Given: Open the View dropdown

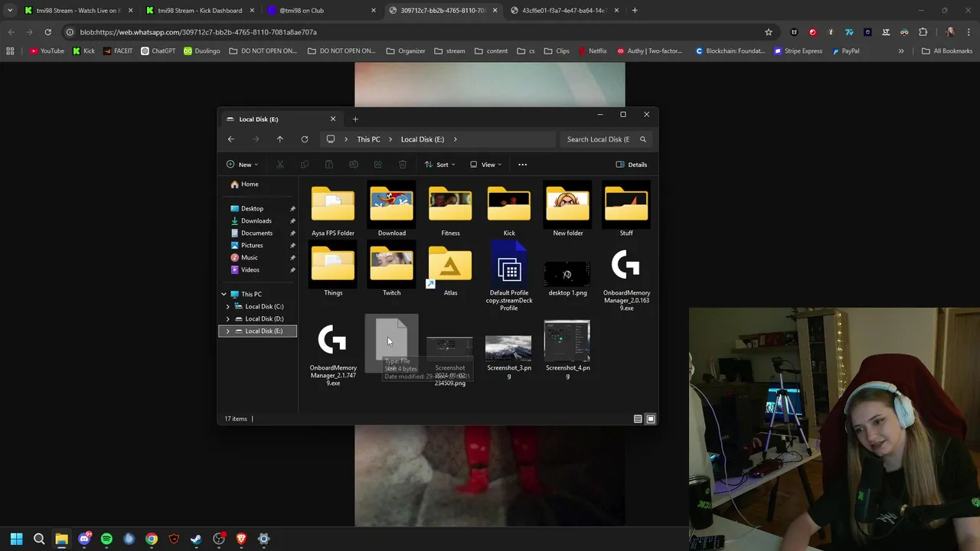Looking at the screenshot, I should [486, 165].
